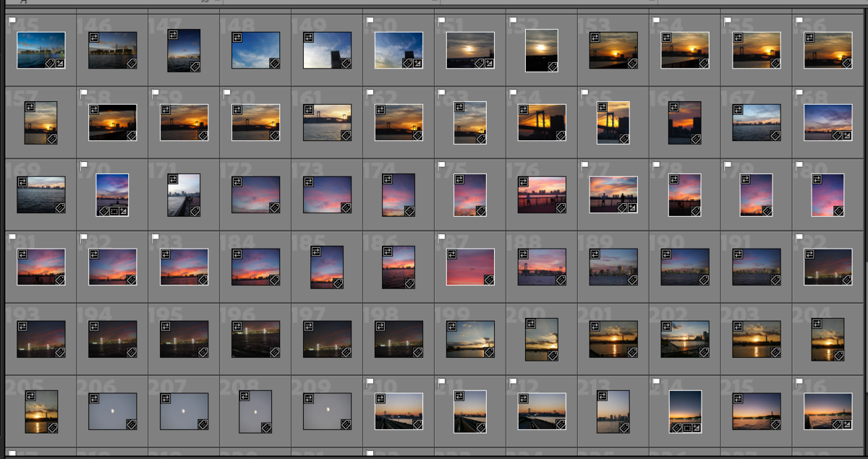This screenshot has height=459, width=868.
Task: Click the keyword badge on photo 147
Action: [195, 67]
